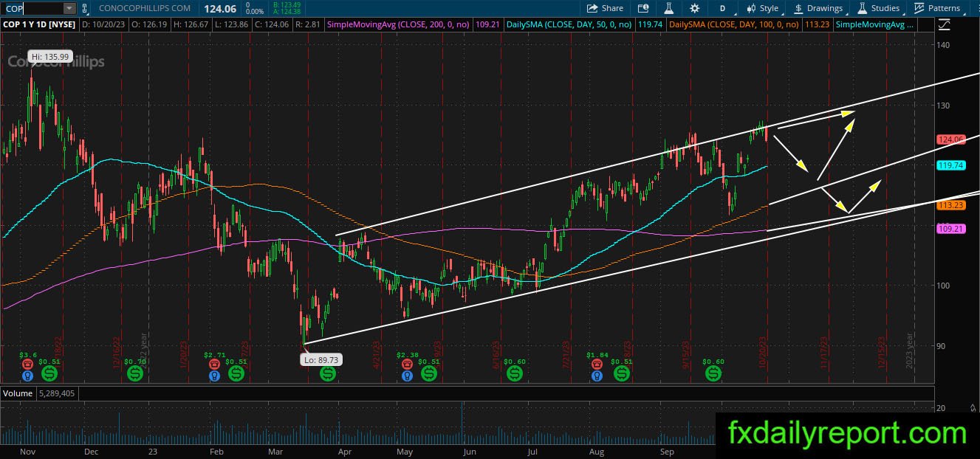980x459 pixels.
Task: Click the red 124.06 price axis tag
Action: point(950,139)
